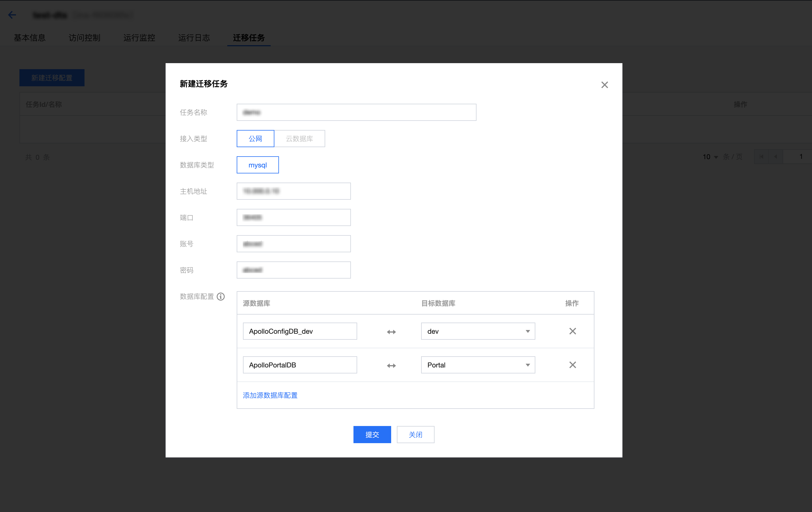Open the 10 条/页 page size dropdown
The image size is (812, 512).
click(x=710, y=157)
